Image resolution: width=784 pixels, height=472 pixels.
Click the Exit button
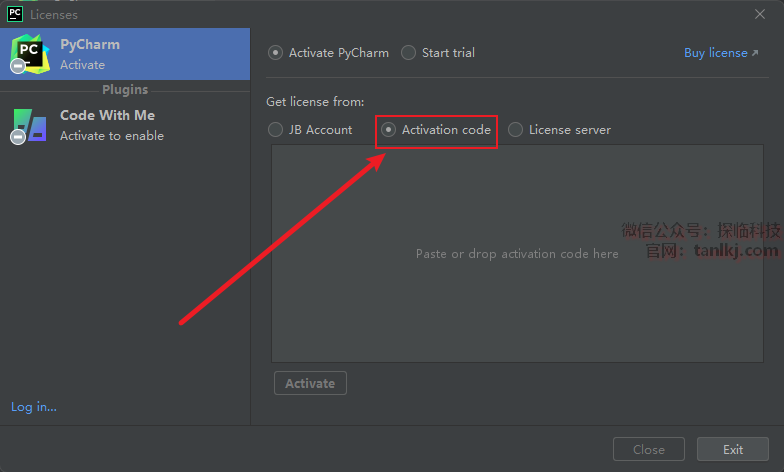732,449
